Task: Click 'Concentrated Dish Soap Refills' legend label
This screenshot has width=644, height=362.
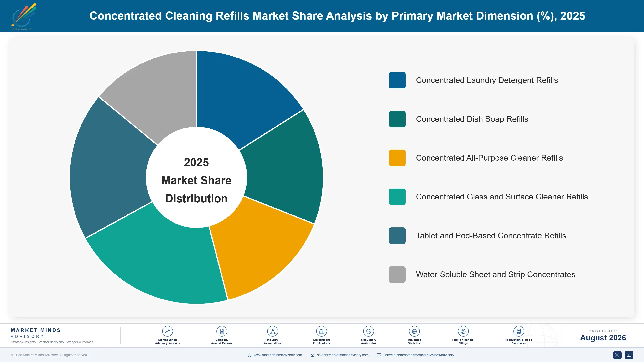Action: (x=472, y=119)
